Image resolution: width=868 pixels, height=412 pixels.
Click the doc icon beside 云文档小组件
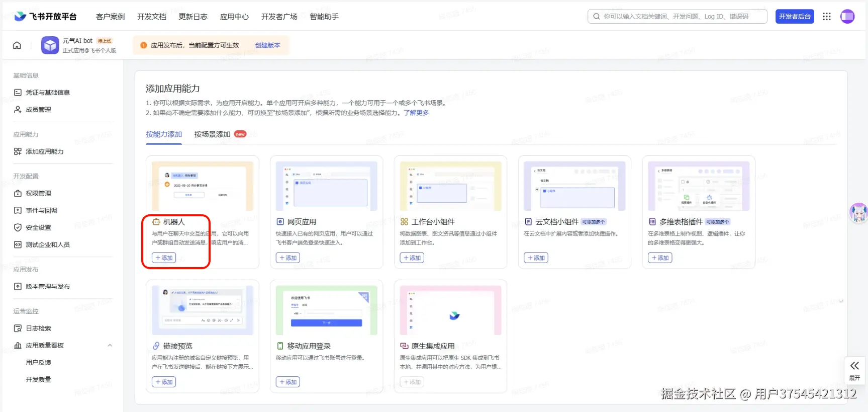[x=528, y=222]
